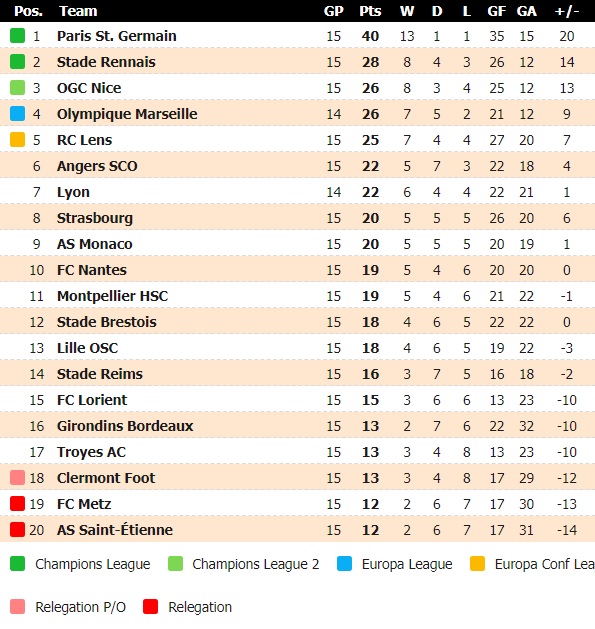Click the Europa League legend blue icon
This screenshot has width=595, height=629.
(344, 563)
